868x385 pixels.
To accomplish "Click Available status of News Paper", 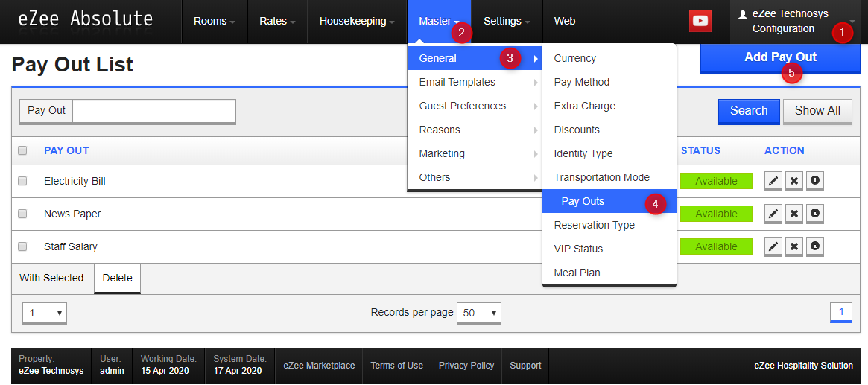I will click(x=716, y=214).
